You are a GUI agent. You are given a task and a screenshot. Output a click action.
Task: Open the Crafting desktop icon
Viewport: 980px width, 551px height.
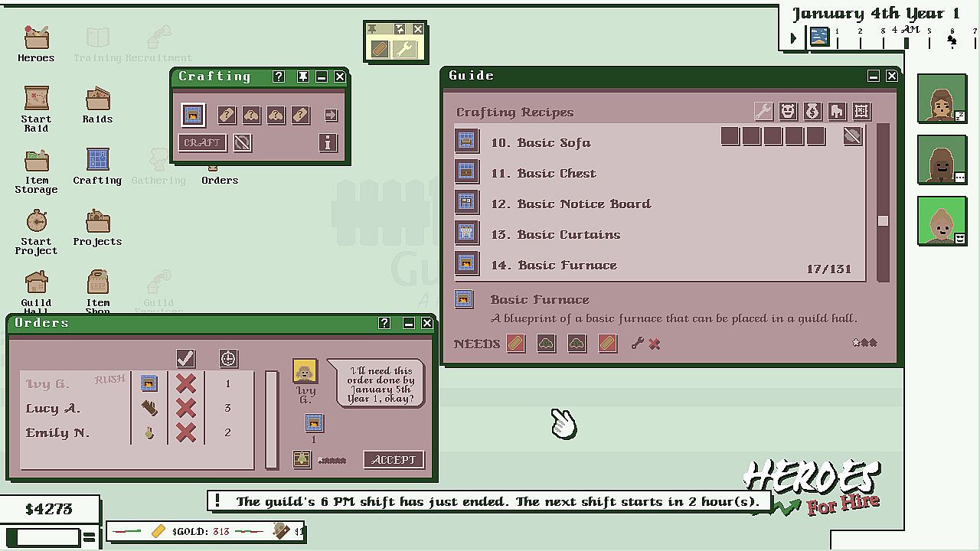coord(97,166)
